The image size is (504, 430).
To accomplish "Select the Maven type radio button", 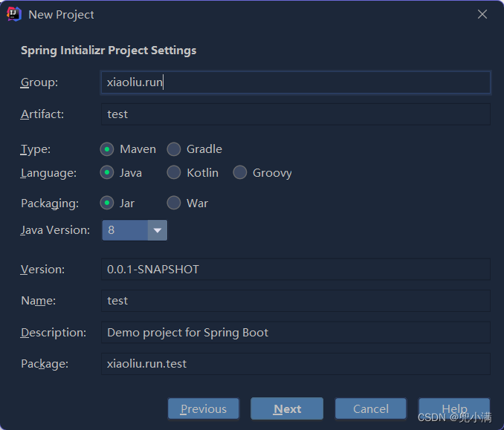I will tap(107, 149).
